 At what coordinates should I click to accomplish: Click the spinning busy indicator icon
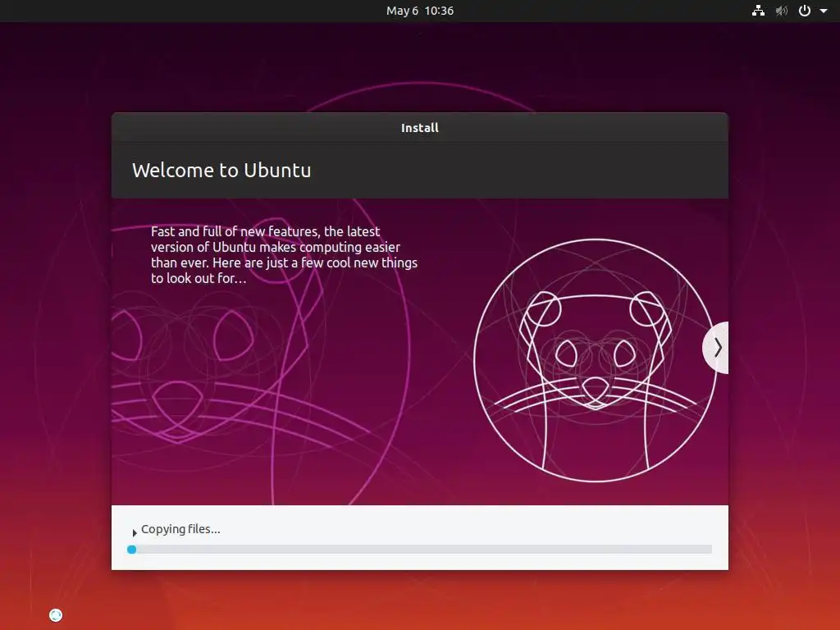[x=56, y=615]
